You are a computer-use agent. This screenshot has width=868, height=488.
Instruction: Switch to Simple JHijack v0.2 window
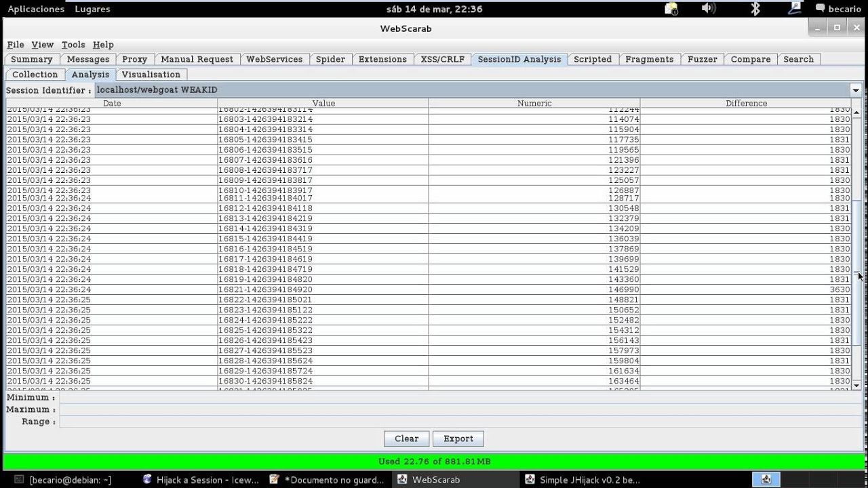[x=583, y=480]
